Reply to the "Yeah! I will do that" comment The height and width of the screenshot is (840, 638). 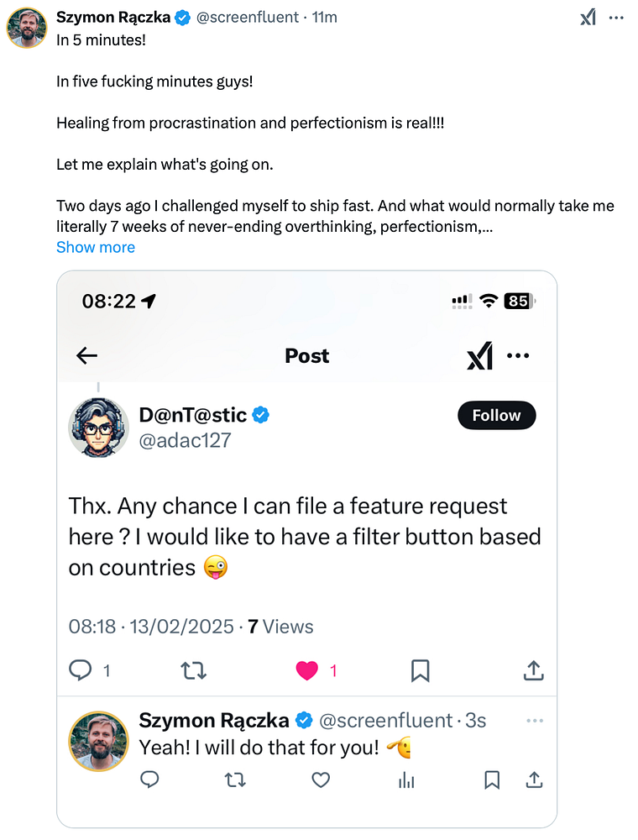tap(149, 780)
